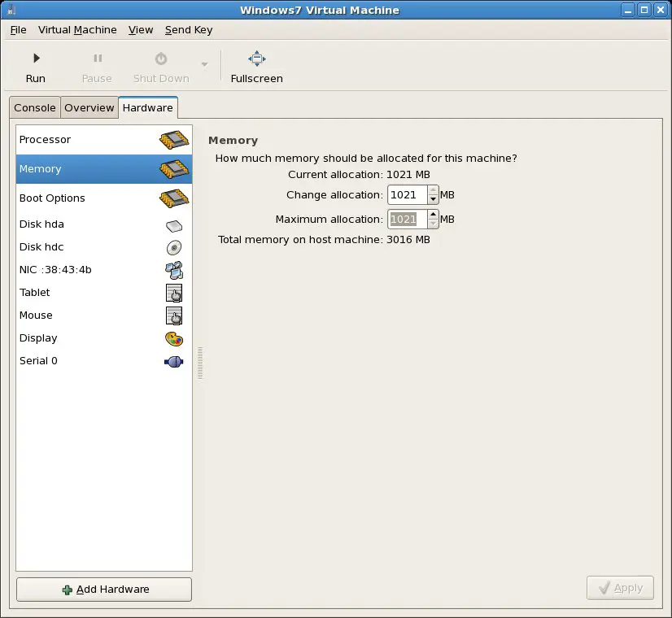Increase Change allocation with up arrow

(x=433, y=191)
